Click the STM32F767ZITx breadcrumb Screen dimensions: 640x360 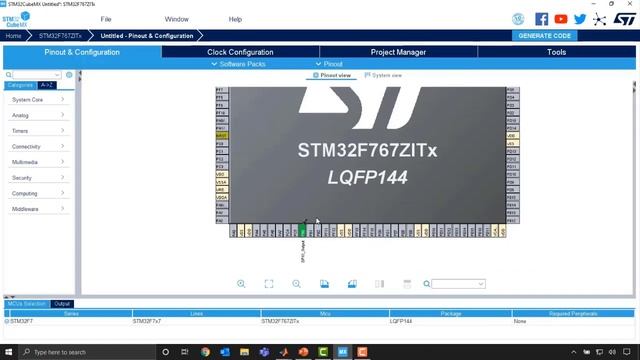click(x=60, y=36)
